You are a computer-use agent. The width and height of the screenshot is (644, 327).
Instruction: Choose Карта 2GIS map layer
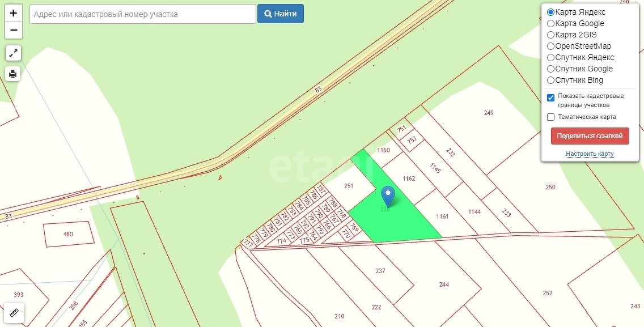(551, 35)
